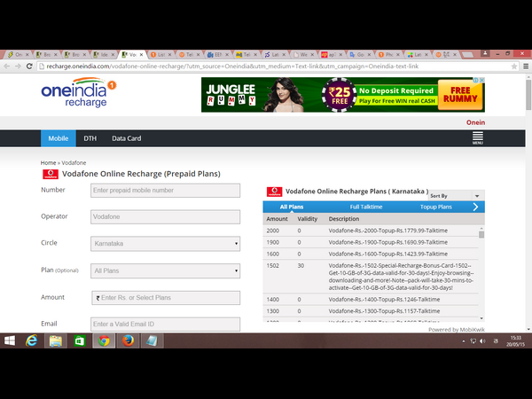
Task: Switch to the Full Talktime tab
Action: pos(366,207)
